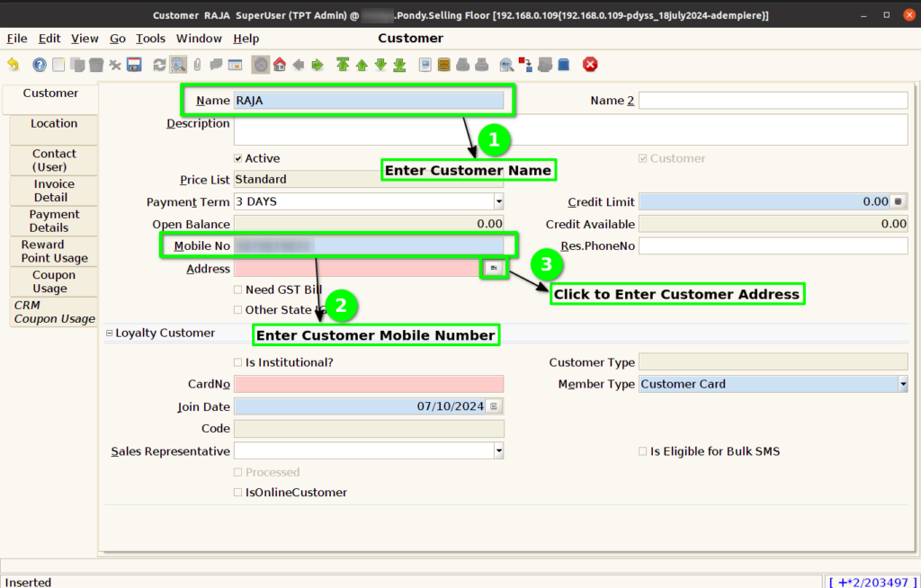Switch to the Payment Details tab
Screen dimensions: 921x588
pyautogui.click(x=53, y=221)
